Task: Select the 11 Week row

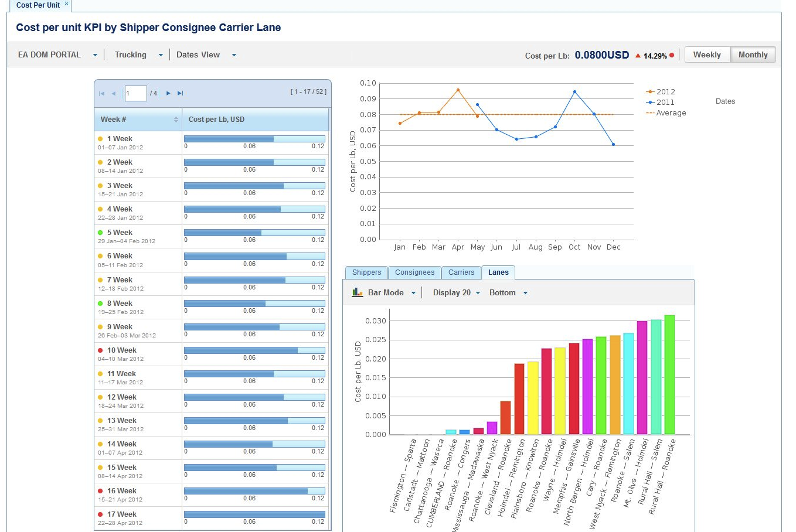Action: 213,378
